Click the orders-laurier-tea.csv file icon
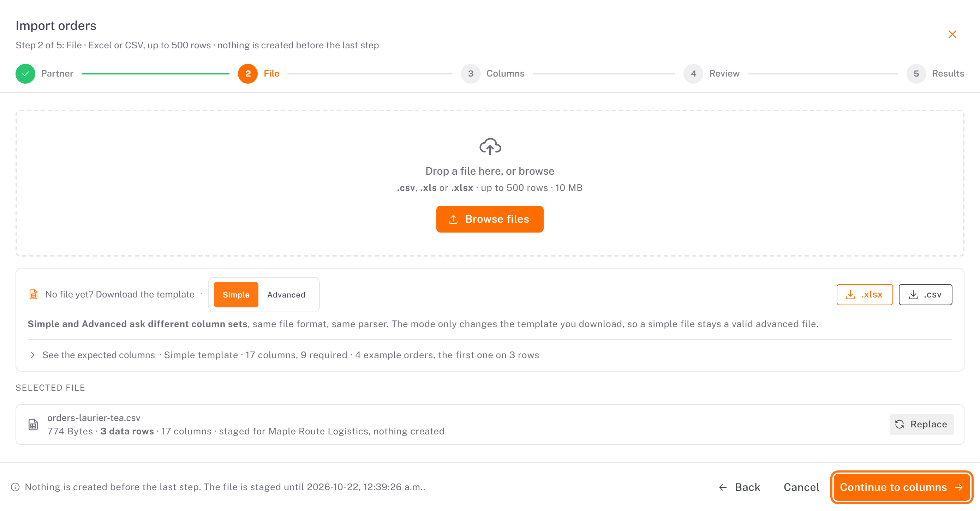The image size is (980, 511). pyautogui.click(x=34, y=424)
